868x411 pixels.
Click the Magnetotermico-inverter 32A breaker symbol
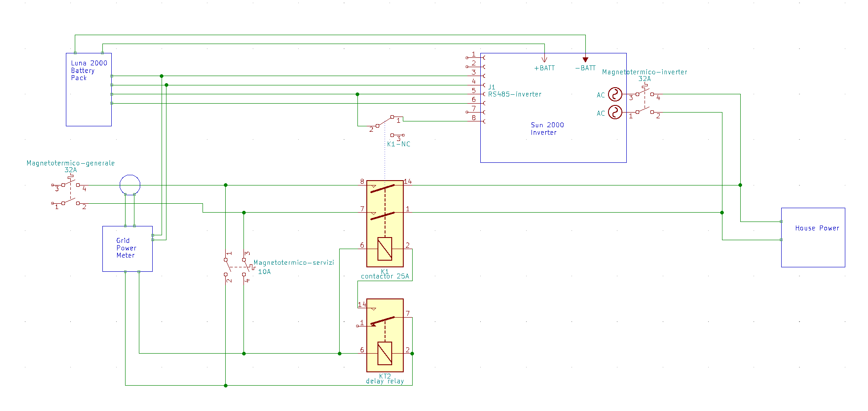click(644, 103)
